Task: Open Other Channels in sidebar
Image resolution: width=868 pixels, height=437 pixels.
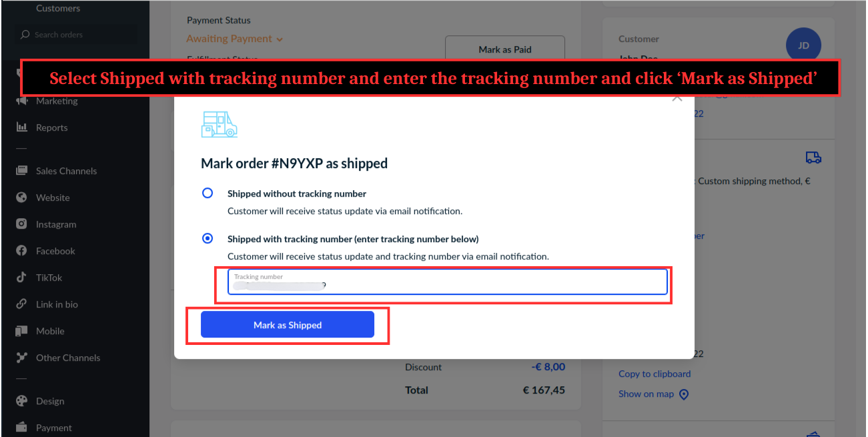Action: [x=67, y=358]
